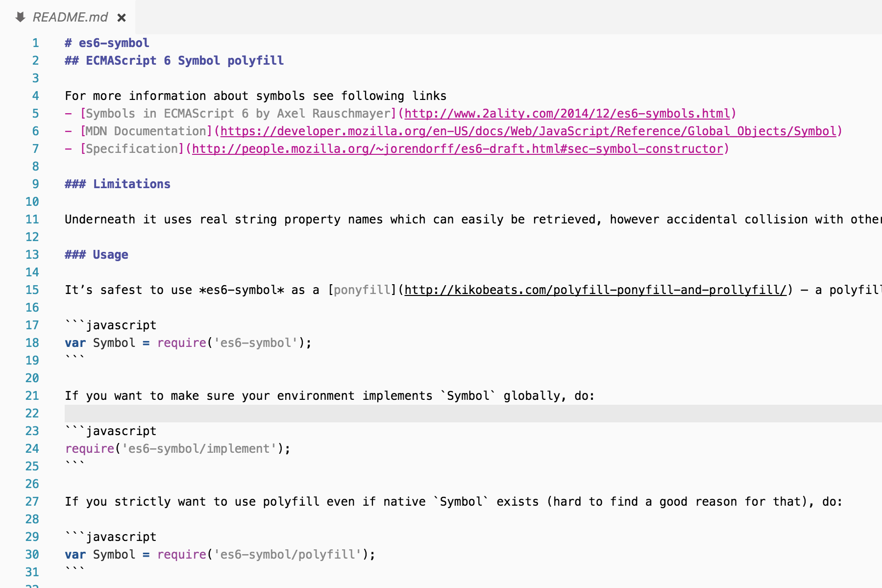
Task: Click the ```javascript fence on line 17
Action: [x=111, y=325]
